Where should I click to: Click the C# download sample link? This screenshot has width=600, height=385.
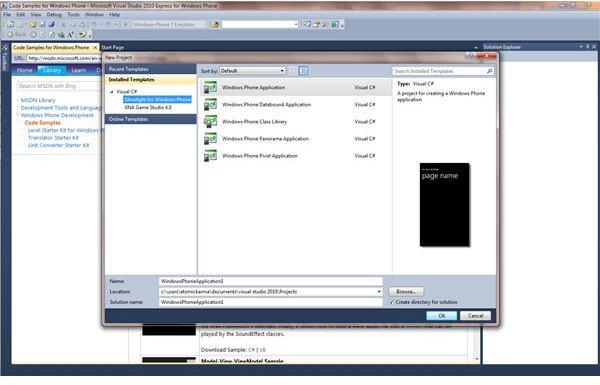coord(251,350)
